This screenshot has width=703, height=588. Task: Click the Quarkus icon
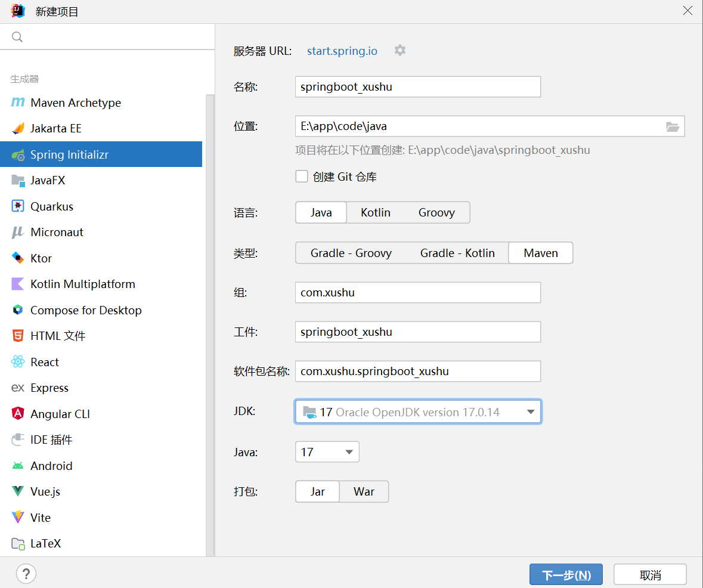18,206
